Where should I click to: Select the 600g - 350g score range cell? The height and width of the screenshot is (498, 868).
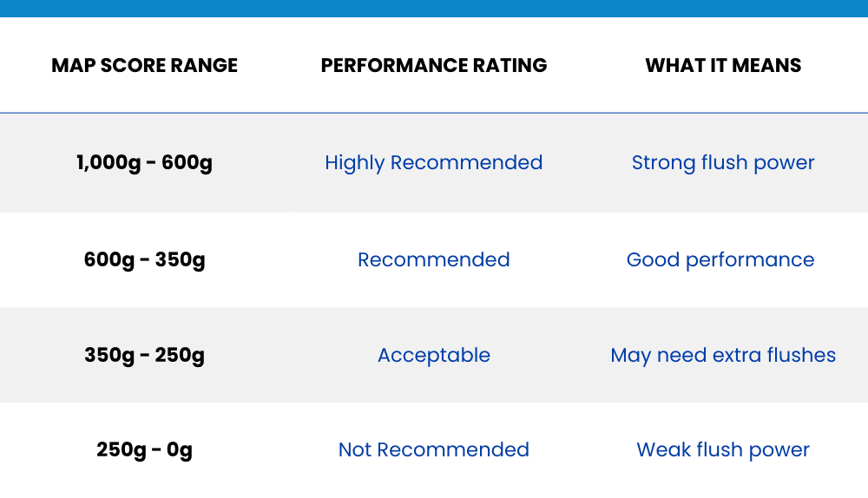click(x=144, y=260)
